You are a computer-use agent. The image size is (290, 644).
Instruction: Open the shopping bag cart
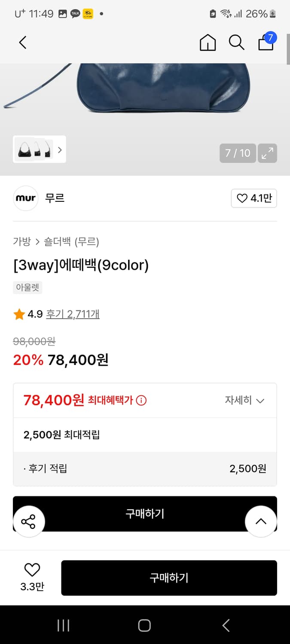266,43
